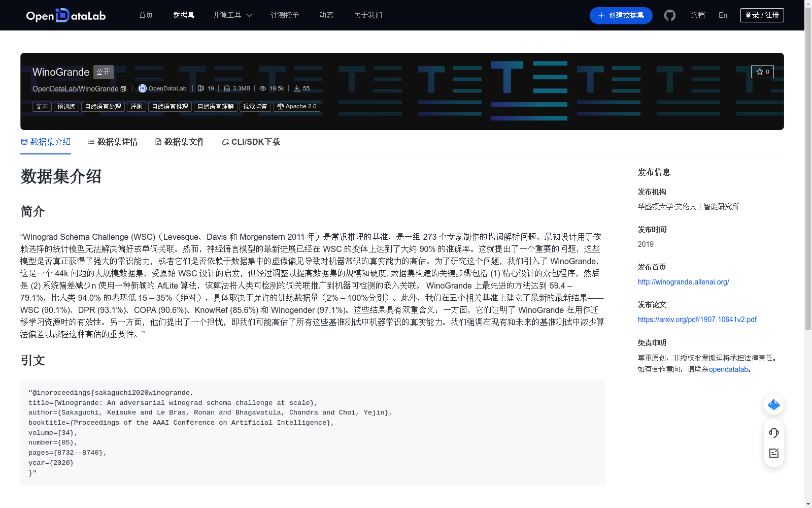
Task: Click the 免责申明 heading
Action: click(652, 343)
